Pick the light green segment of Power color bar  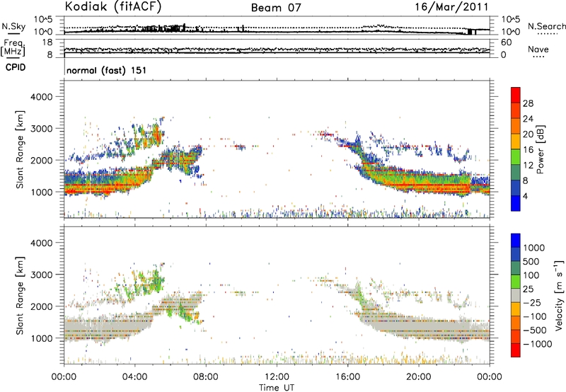pyautogui.click(x=516, y=157)
